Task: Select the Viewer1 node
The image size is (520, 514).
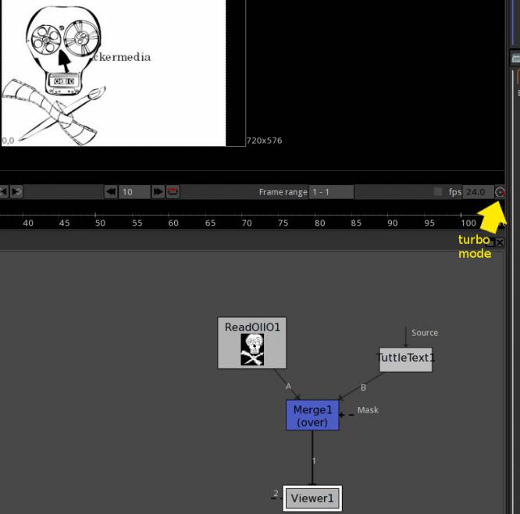Action: click(x=312, y=498)
